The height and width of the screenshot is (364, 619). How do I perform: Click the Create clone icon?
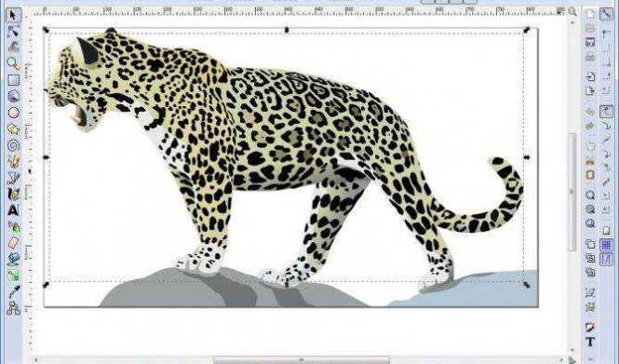click(590, 258)
